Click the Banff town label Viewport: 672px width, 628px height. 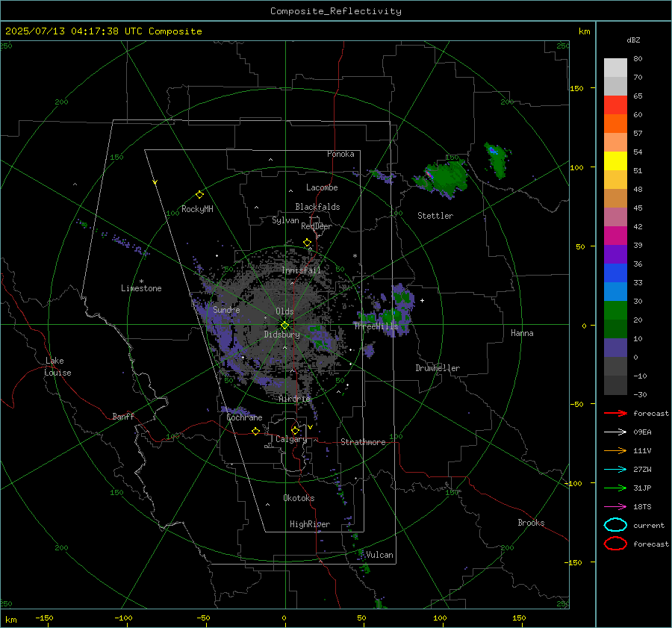pyautogui.click(x=123, y=417)
